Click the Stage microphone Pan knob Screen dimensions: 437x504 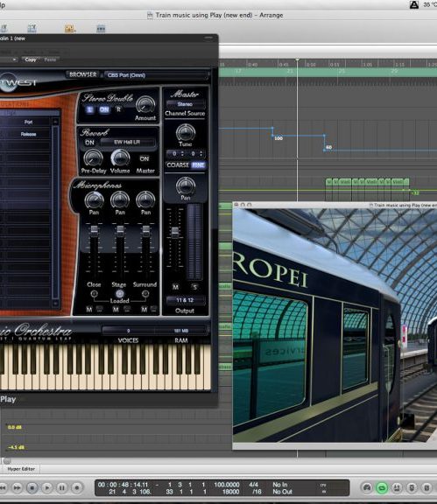click(x=120, y=200)
